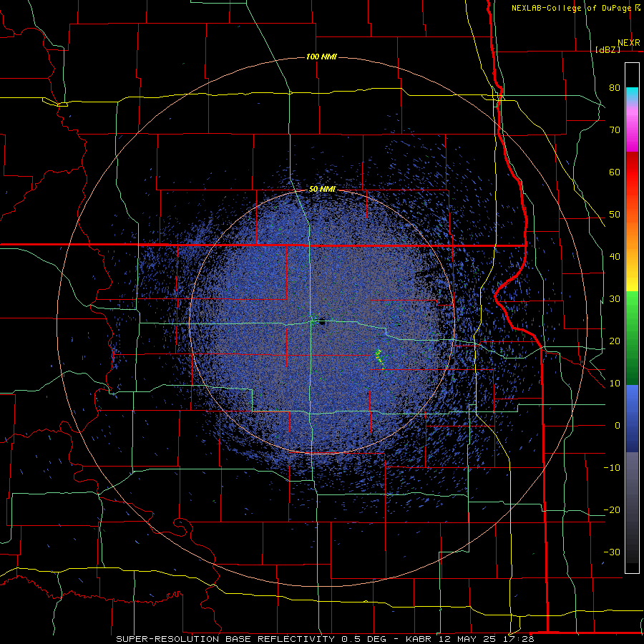
Task: Click the 0 value on the dBZ scale
Action: 618,426
